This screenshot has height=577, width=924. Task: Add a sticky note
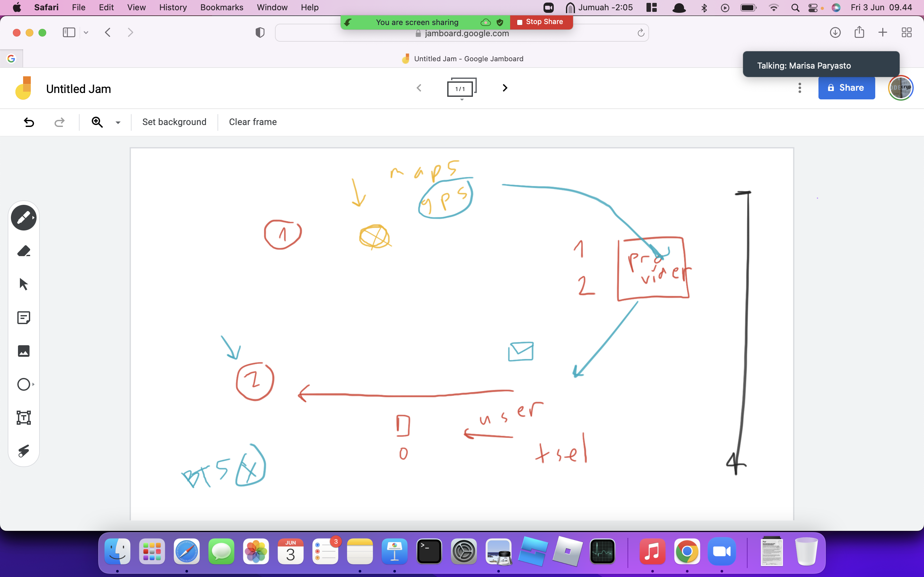click(24, 317)
